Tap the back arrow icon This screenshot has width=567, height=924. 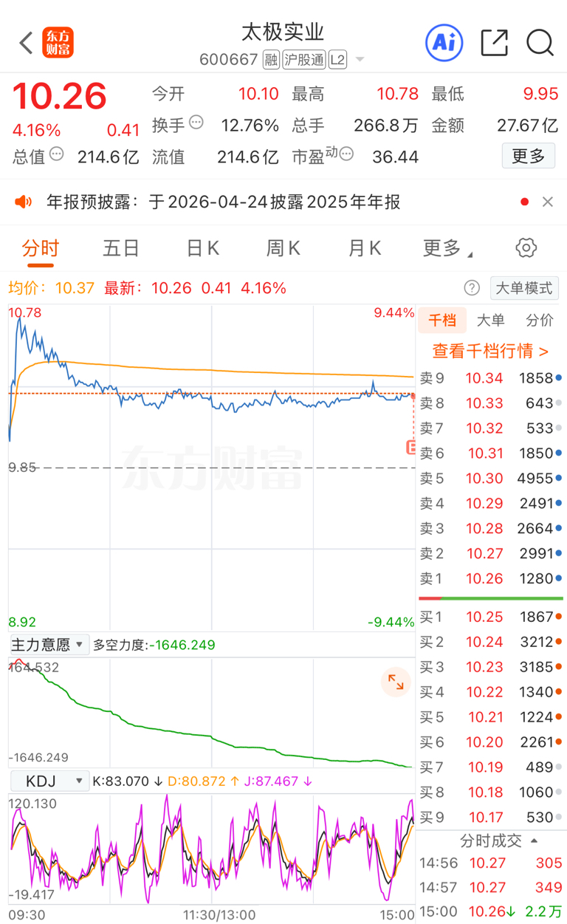[x=27, y=43]
